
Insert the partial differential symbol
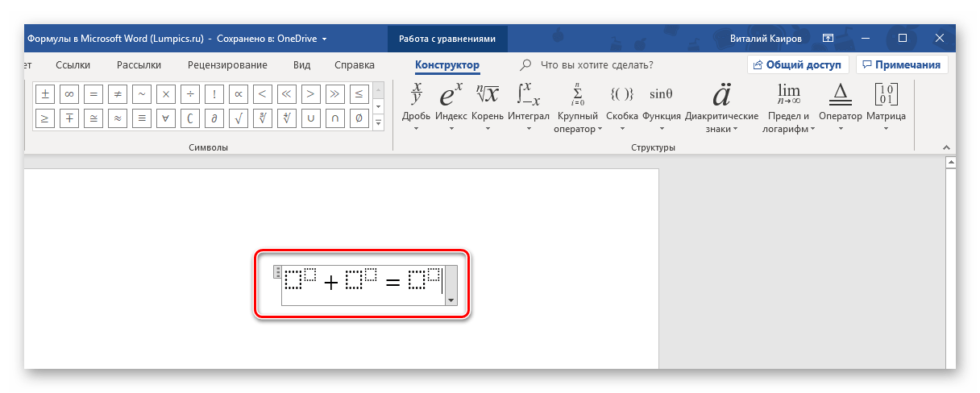[x=214, y=118]
